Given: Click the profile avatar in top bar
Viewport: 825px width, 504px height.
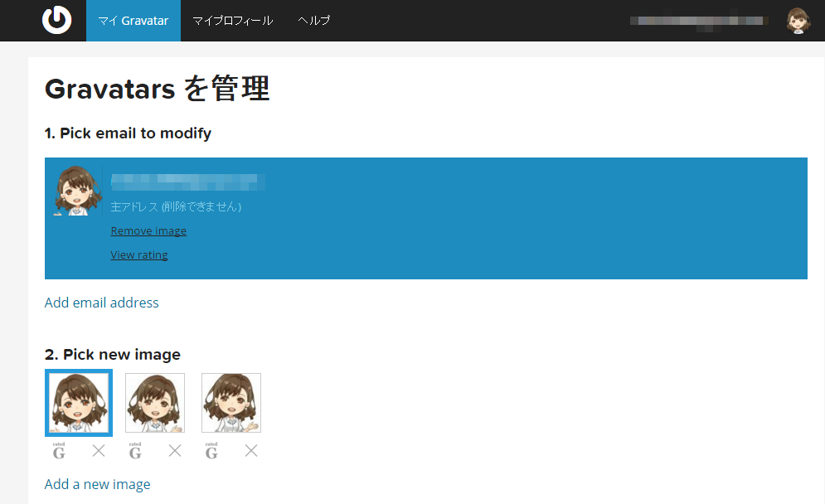Looking at the screenshot, I should point(798,21).
